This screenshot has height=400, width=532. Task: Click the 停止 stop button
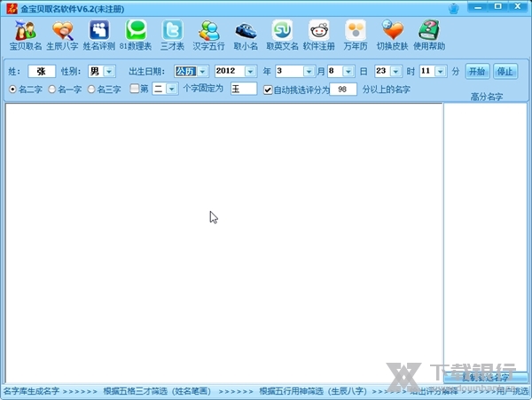pyautogui.click(x=505, y=71)
